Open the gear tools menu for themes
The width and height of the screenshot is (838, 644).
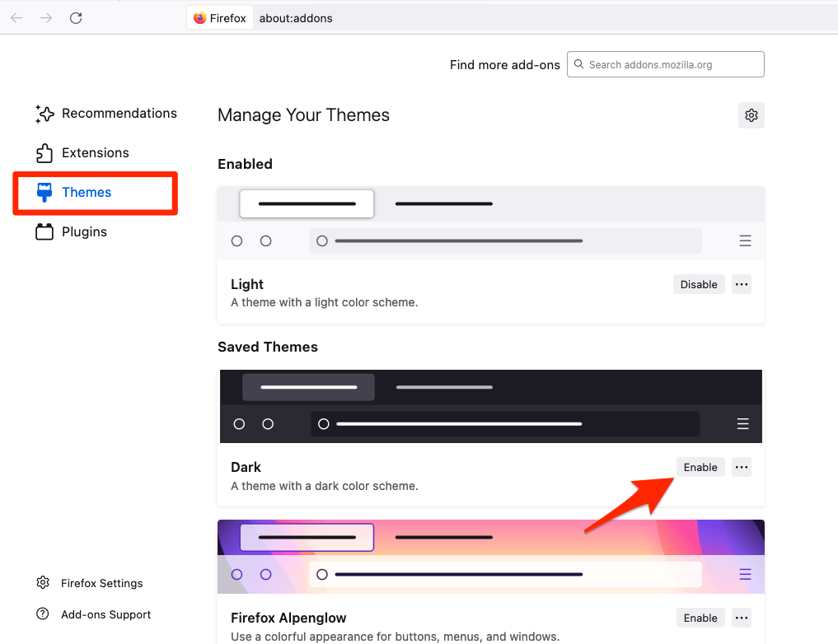pos(751,115)
